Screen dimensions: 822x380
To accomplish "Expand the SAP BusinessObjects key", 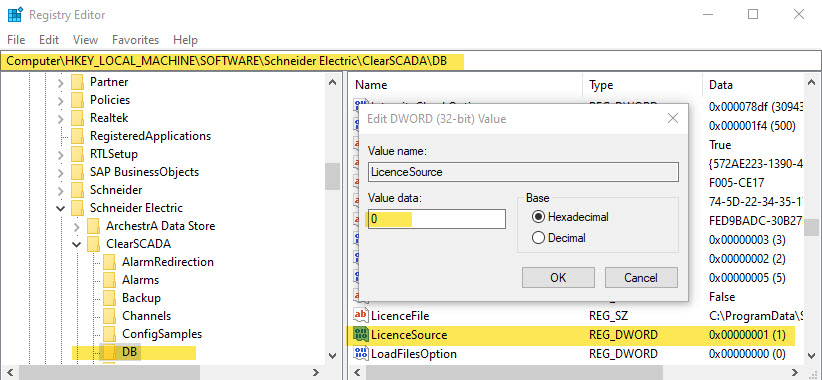I will pos(61,172).
